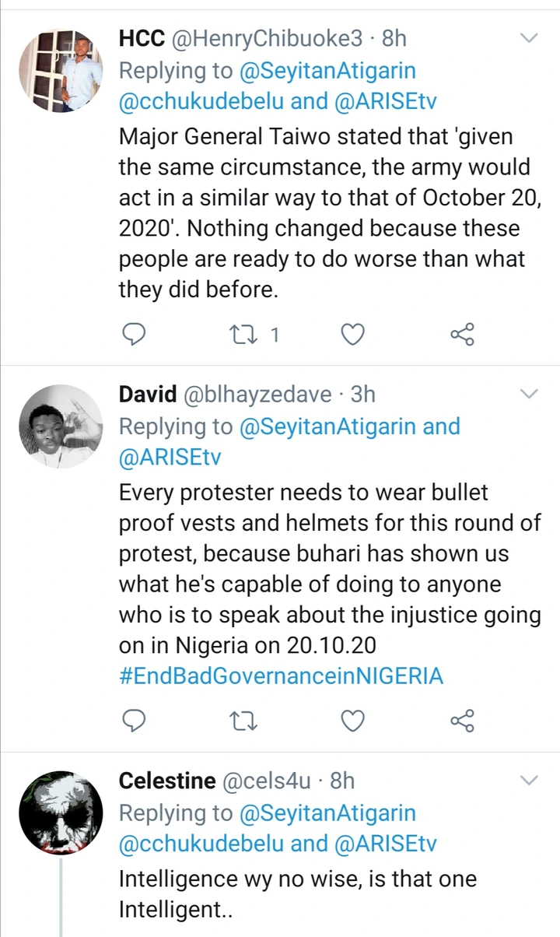Retweet HCC's tweet about Major General Taiwo
Screen dimensions: 560x937
[x=244, y=335]
